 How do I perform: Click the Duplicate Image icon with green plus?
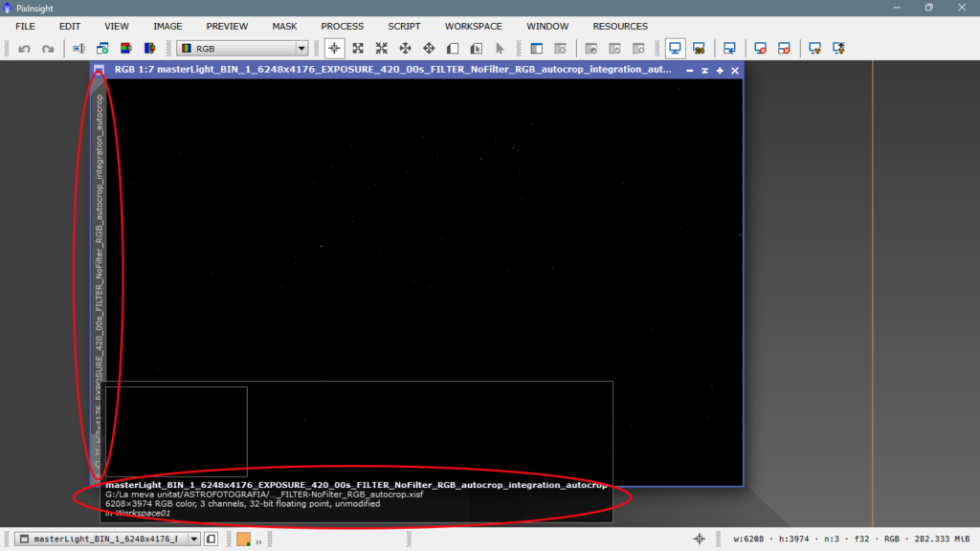tap(102, 48)
